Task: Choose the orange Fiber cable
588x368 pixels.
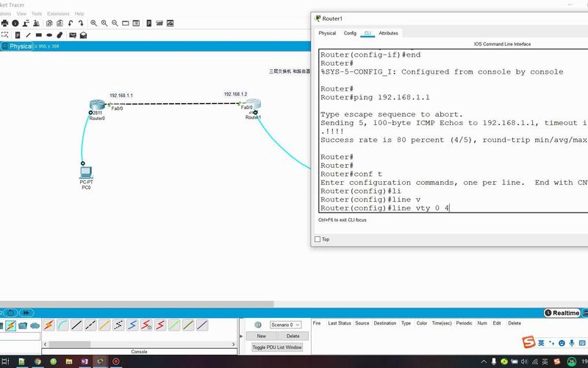Action: coord(104,325)
